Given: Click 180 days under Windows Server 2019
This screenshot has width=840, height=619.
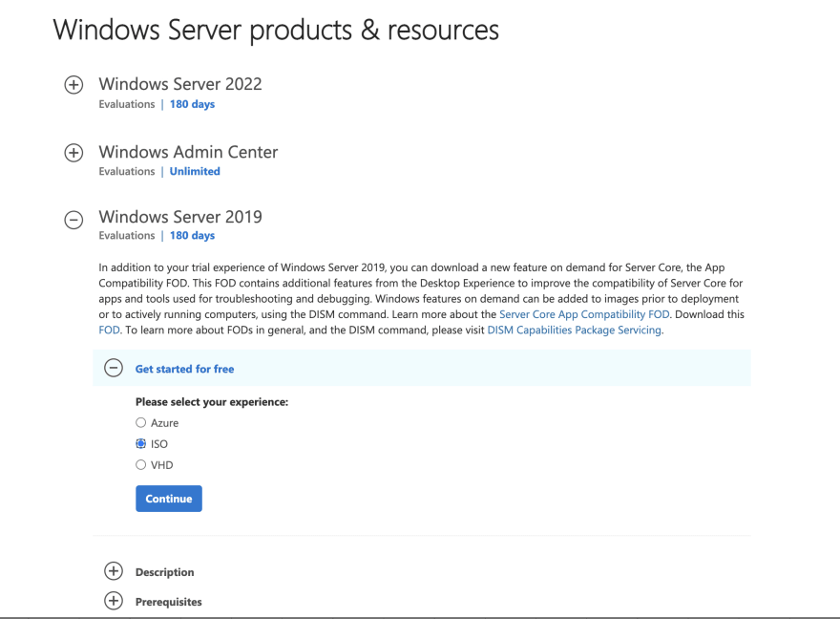Looking at the screenshot, I should pyautogui.click(x=192, y=235).
